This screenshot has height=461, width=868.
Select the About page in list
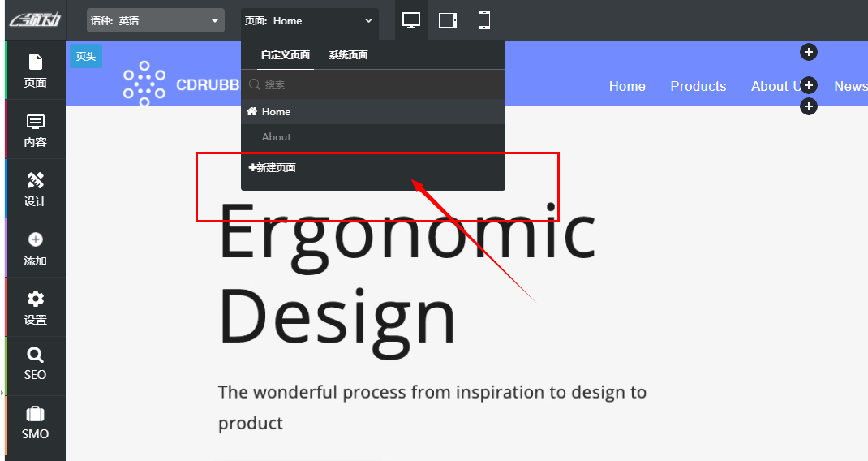point(277,137)
